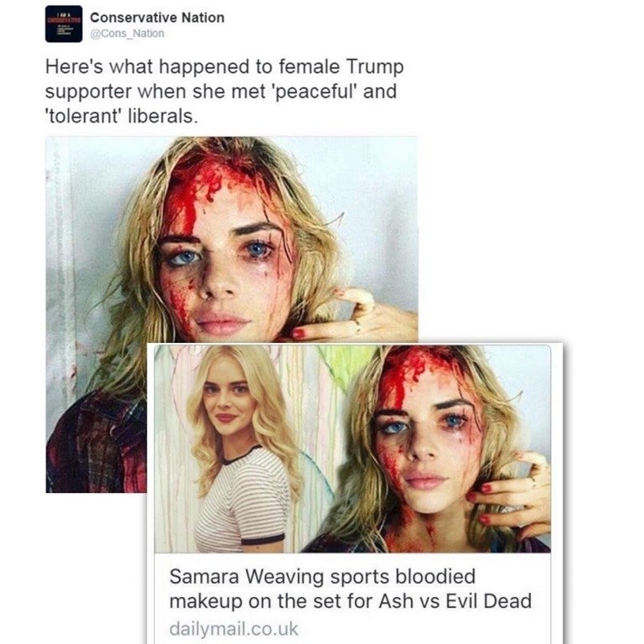Follow the dailymail.co.uk source link

click(x=234, y=629)
